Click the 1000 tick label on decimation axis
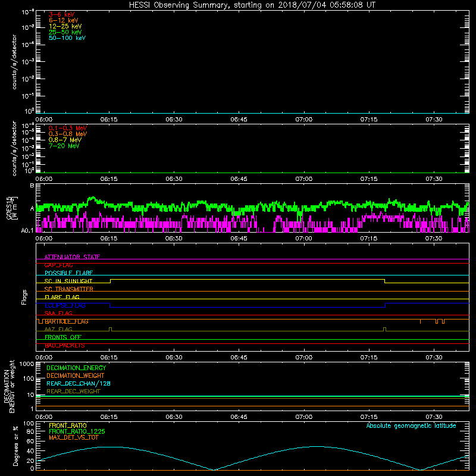 pos(26,364)
